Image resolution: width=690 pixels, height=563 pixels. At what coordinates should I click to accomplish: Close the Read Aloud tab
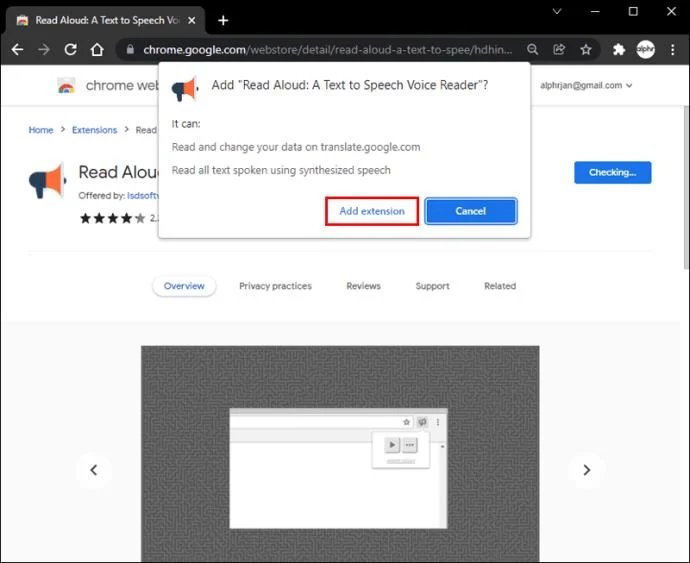191,20
